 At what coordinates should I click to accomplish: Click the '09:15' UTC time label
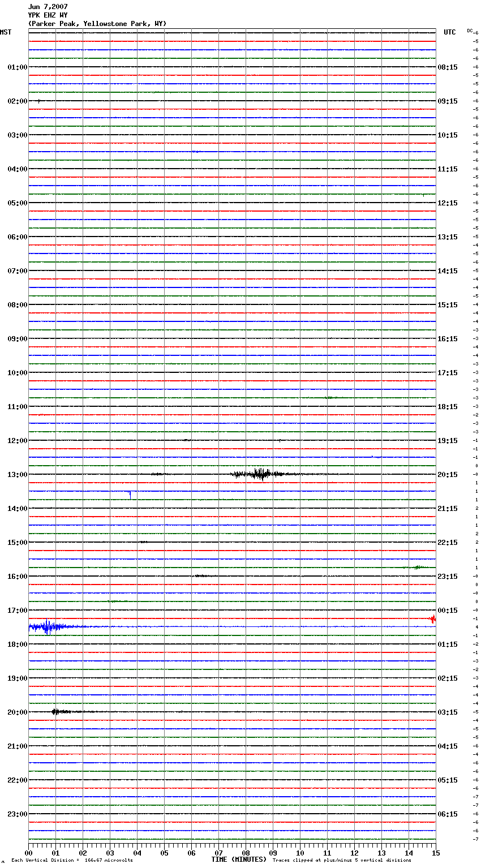point(448,101)
